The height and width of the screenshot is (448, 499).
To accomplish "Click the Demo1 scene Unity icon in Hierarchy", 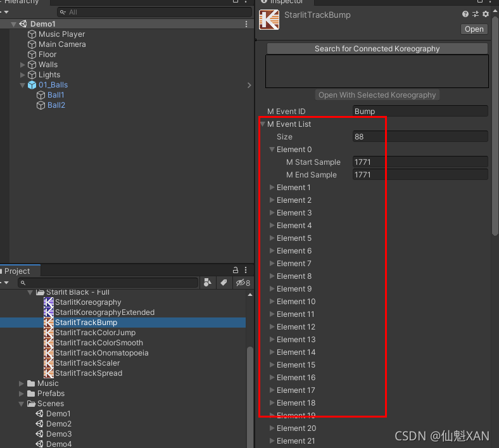I will (x=23, y=24).
